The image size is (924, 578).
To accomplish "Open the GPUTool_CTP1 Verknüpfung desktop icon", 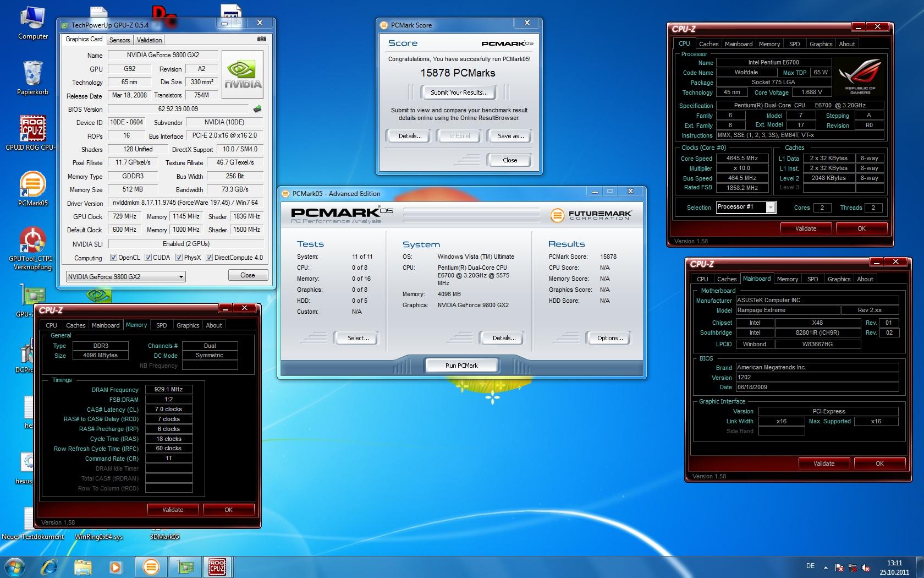I will pyautogui.click(x=32, y=248).
